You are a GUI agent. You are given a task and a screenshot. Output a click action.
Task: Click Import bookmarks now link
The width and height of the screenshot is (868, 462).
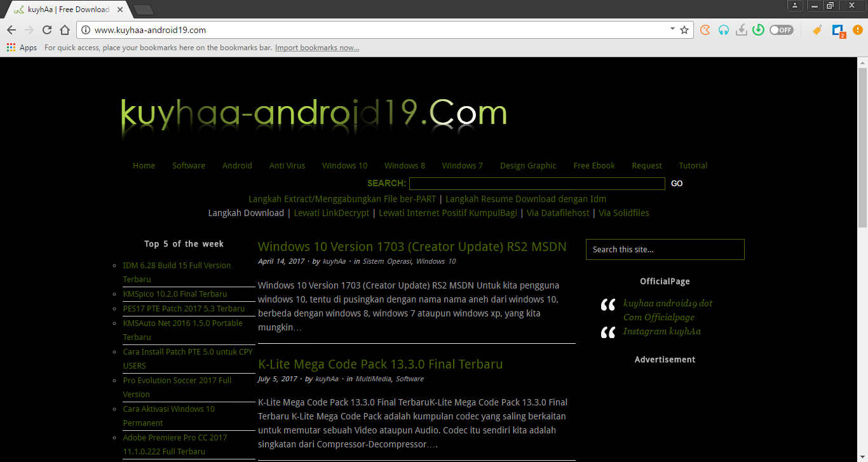click(x=317, y=48)
